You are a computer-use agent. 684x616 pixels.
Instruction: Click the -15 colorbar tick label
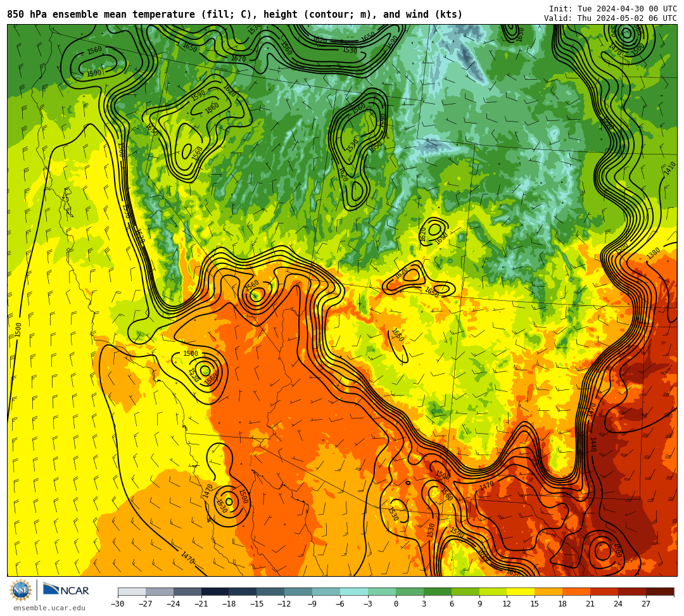tap(256, 604)
